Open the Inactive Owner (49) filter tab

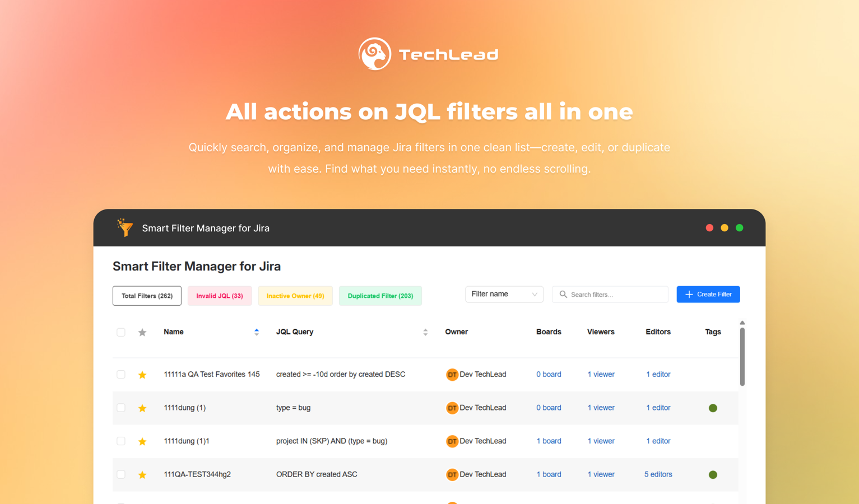click(295, 295)
